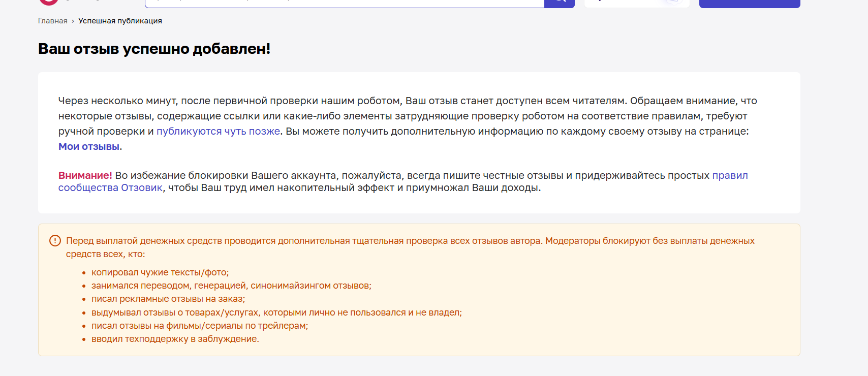Click the Успешная публикация breadcrumb text
Viewport: 868px width, 376px height.
[120, 21]
